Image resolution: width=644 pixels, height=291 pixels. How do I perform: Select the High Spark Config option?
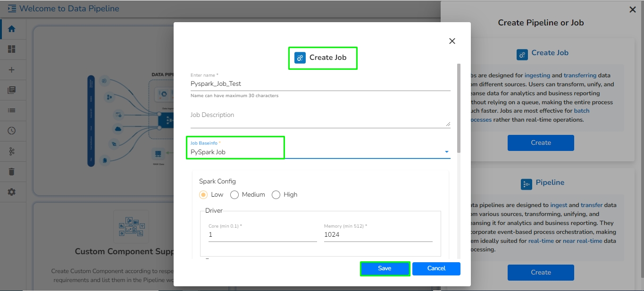point(276,195)
